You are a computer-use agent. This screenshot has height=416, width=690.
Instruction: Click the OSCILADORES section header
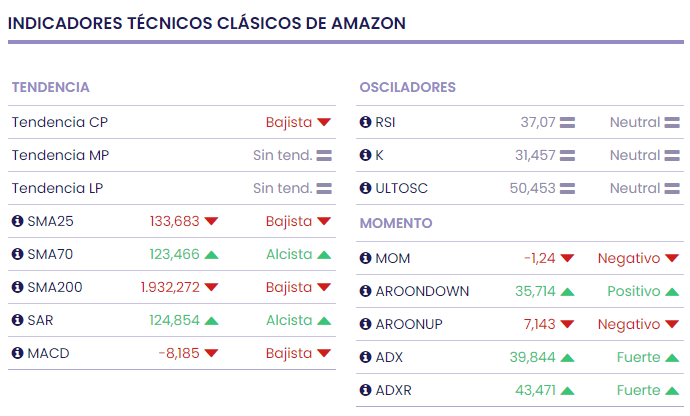(x=407, y=88)
